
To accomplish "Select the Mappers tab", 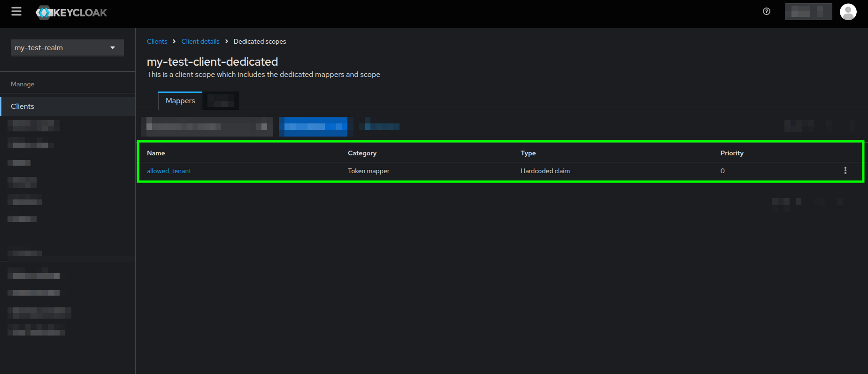I will (x=180, y=101).
